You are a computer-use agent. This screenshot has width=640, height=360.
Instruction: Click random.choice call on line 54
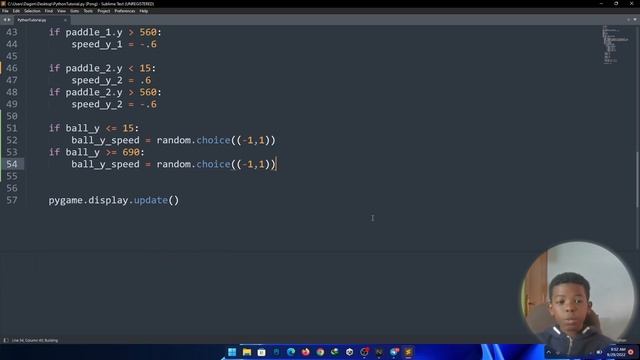tap(216, 164)
